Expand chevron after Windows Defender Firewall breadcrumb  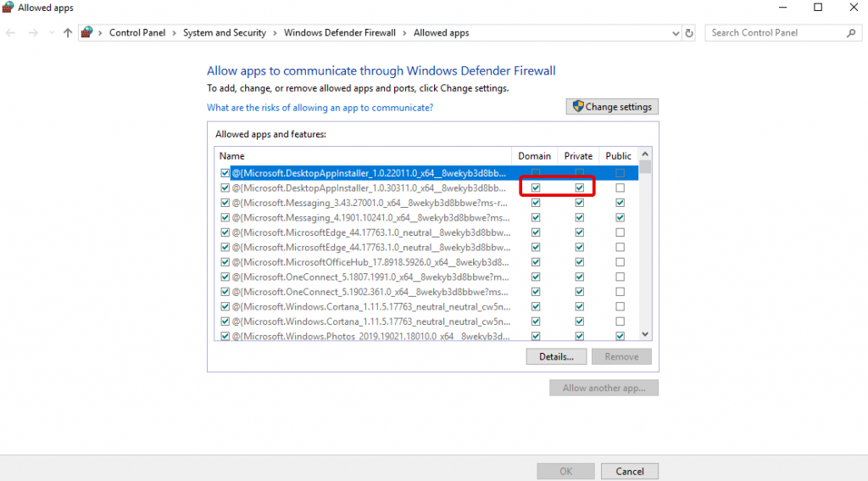tap(404, 33)
